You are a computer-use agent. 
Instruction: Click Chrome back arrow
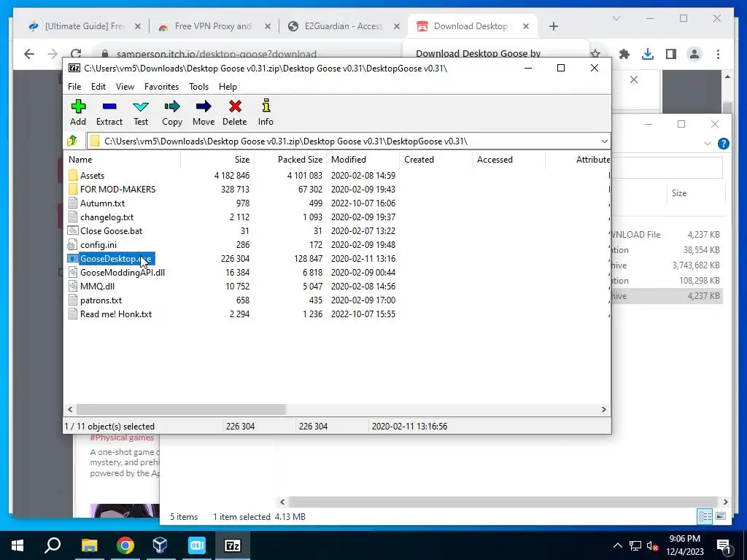point(29,54)
